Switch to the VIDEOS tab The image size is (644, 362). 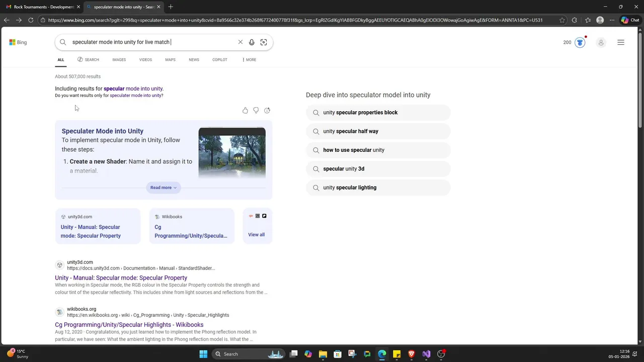[x=145, y=60]
